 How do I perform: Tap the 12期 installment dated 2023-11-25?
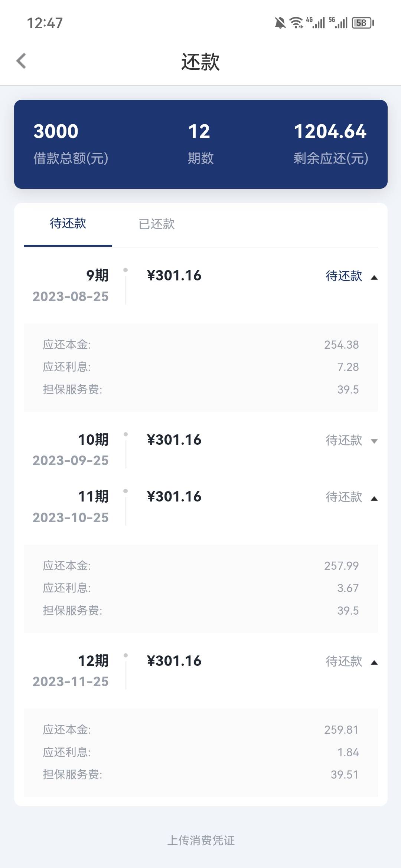coord(71,671)
